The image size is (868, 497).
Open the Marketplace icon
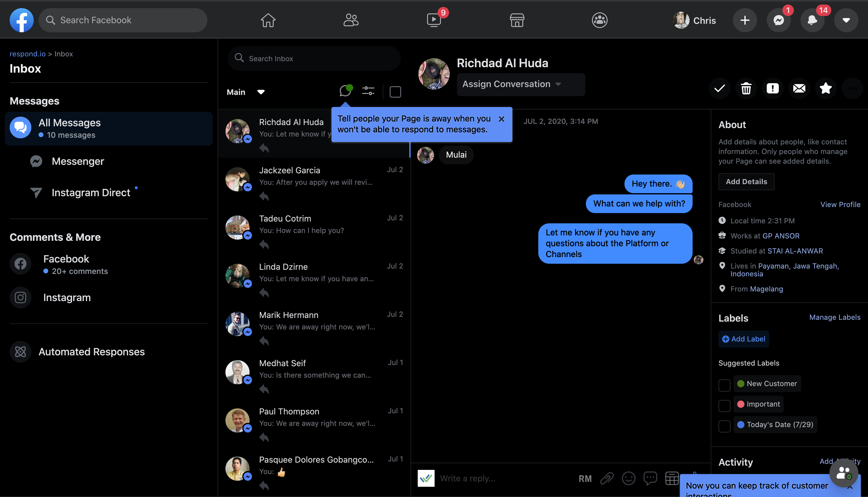(x=517, y=20)
